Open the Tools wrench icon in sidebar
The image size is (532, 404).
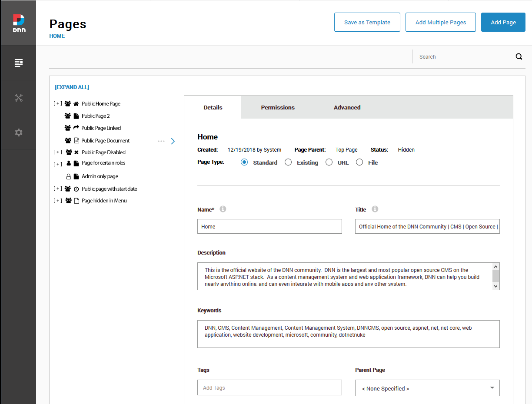(18, 98)
